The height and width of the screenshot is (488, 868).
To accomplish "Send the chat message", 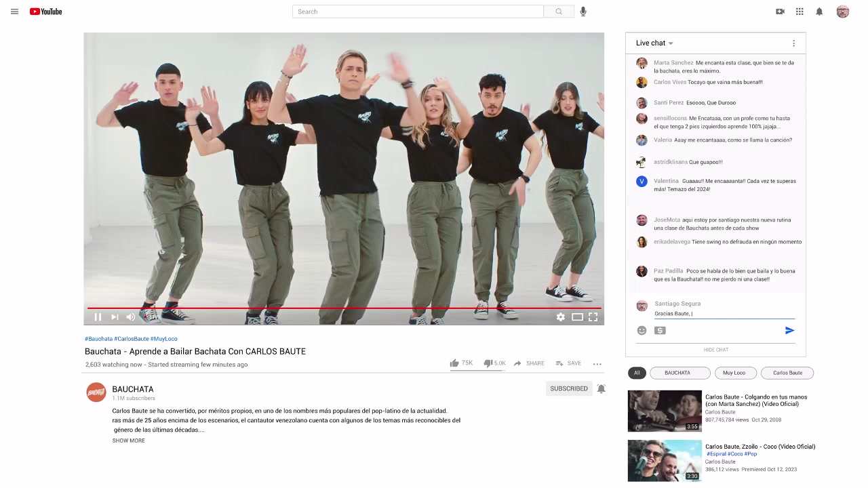I will tap(789, 331).
